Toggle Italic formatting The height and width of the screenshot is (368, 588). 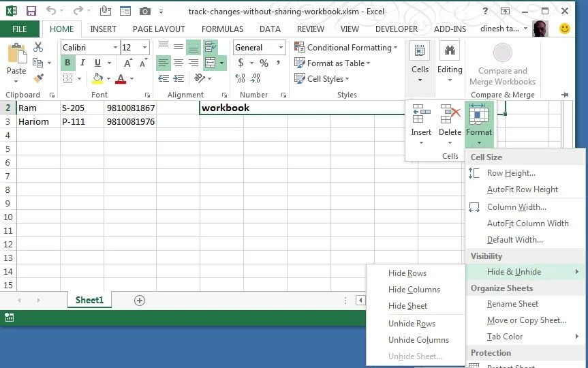click(x=82, y=63)
